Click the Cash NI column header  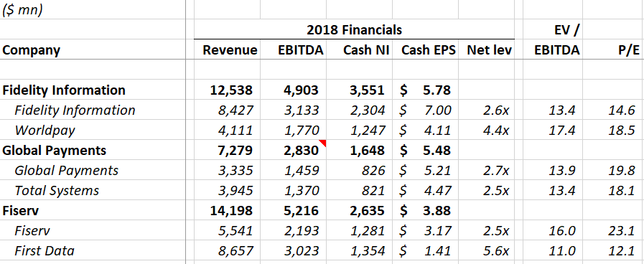pyautogui.click(x=360, y=50)
